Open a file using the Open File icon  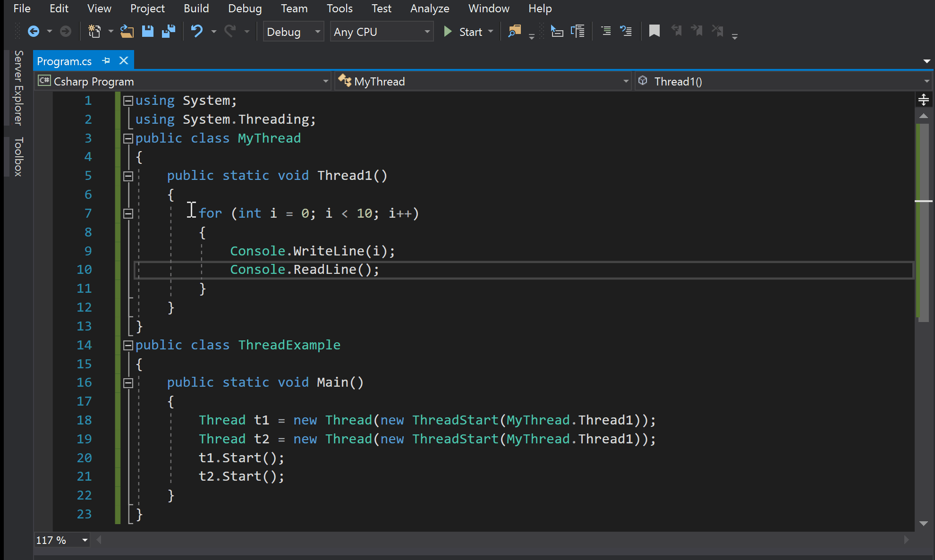coord(127,31)
